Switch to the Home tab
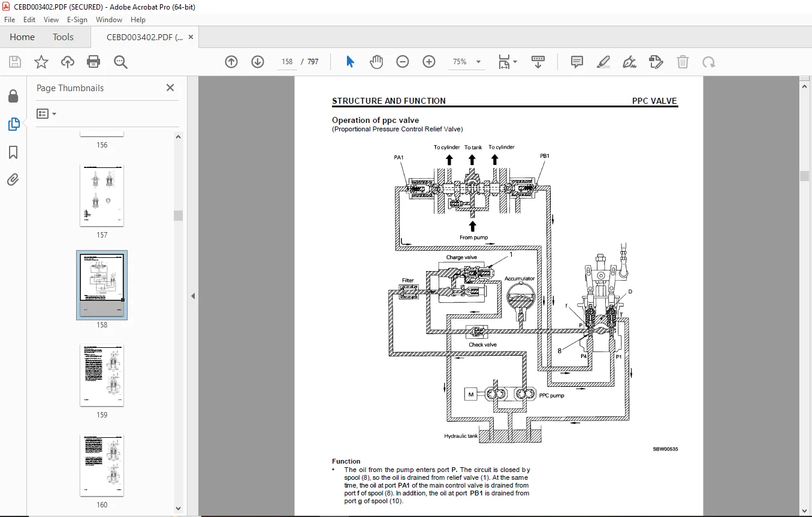This screenshot has width=812, height=517. pos(22,37)
